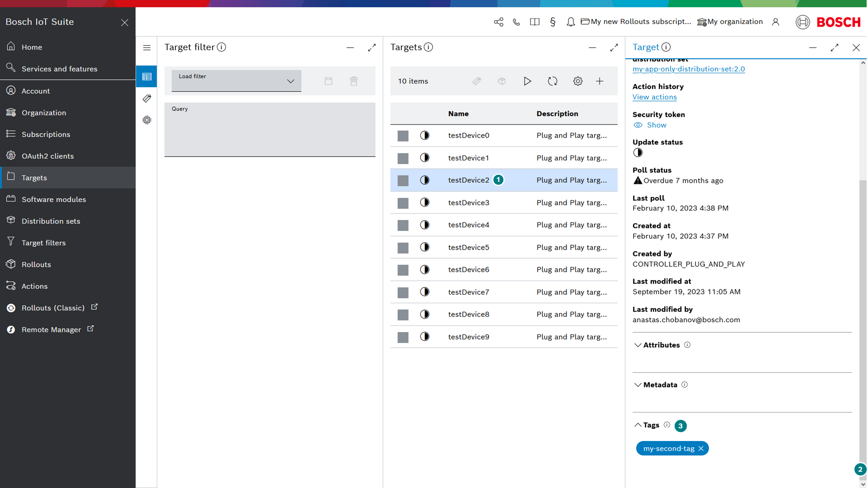Screen dimensions: 868x488
Task: Click the hamburger menu icon in side strip
Action: pos(147,47)
